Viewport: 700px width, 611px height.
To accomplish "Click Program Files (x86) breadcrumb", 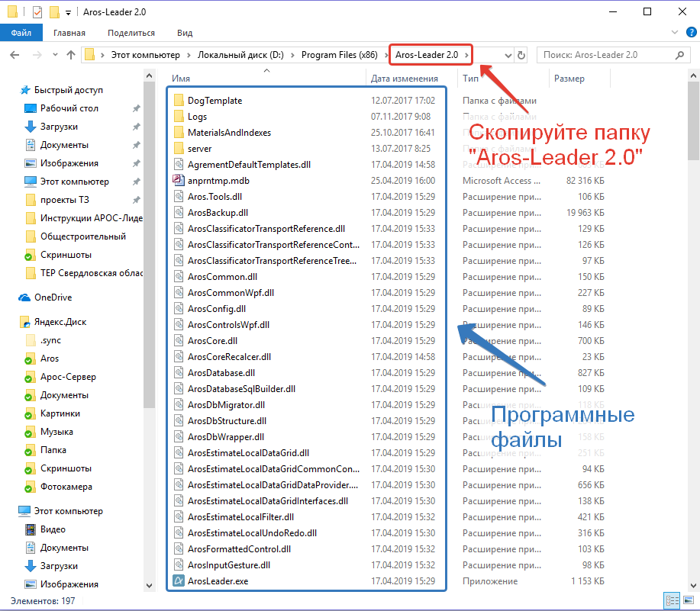I will [339, 55].
